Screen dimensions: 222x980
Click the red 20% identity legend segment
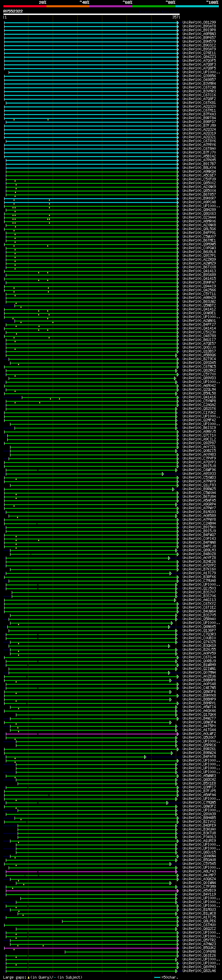tap(25, 7)
